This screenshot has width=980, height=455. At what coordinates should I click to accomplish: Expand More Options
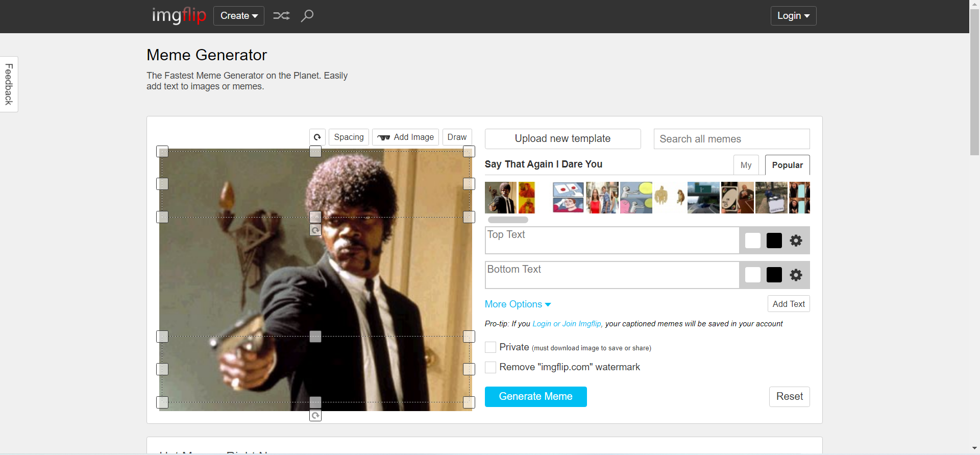(518, 304)
